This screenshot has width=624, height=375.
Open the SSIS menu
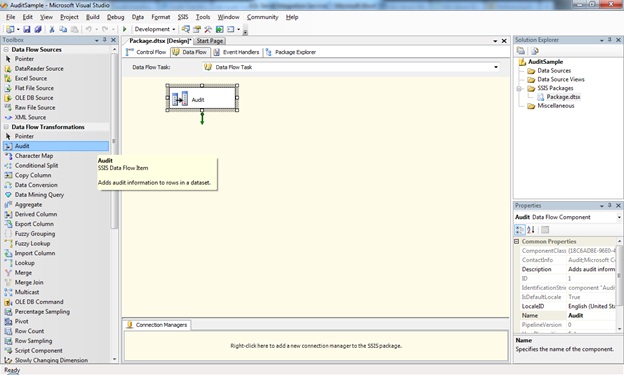(183, 17)
